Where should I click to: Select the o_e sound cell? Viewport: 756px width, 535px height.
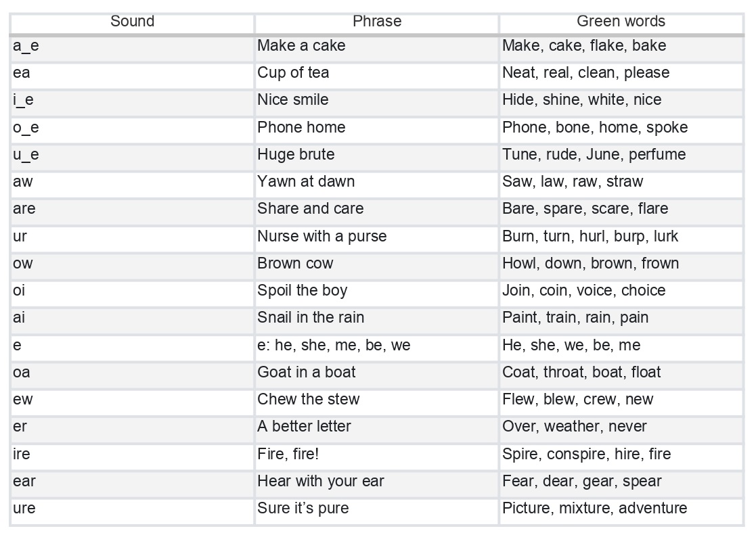[x=132, y=128]
